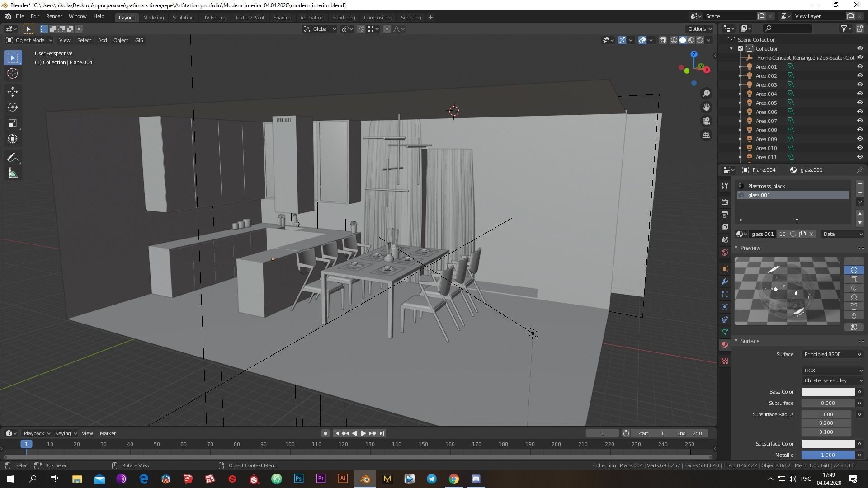
Task: Choose the Select Box tool
Action: point(13,58)
